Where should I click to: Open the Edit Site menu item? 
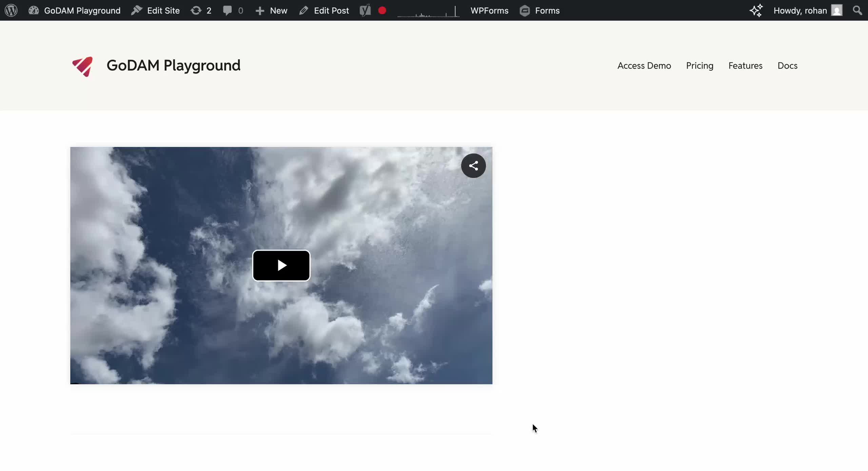tap(156, 11)
